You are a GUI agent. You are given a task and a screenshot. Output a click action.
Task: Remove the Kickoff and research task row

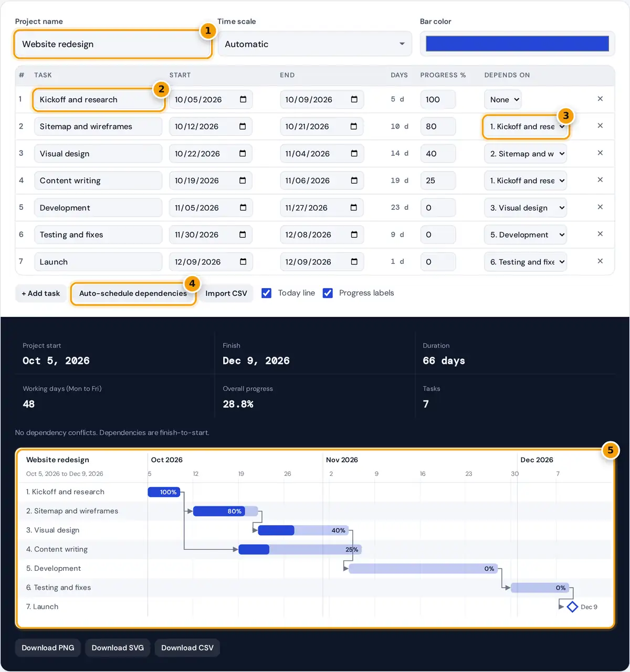point(600,99)
